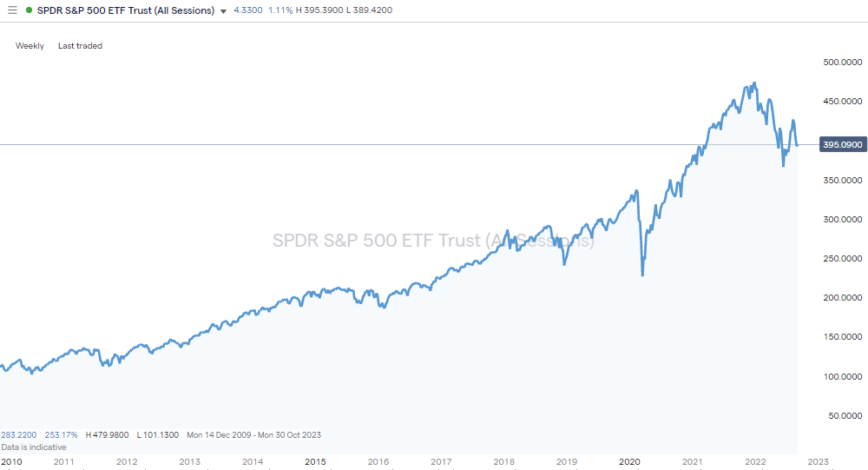Expand the instrument selector dropdown arrow

click(224, 11)
